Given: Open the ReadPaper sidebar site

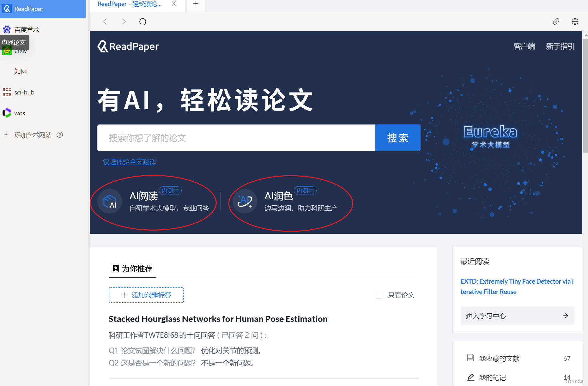Looking at the screenshot, I should (x=43, y=9).
